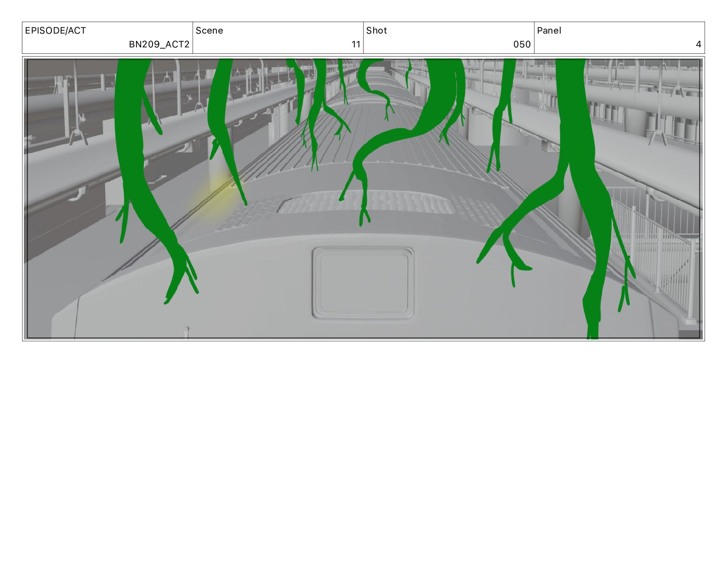
Task: Click the EPISODE/ACT header label
Action: [55, 31]
